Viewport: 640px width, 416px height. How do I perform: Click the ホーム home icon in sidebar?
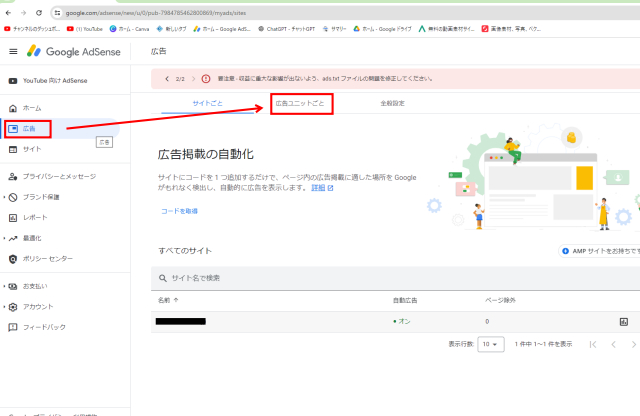click(13, 107)
